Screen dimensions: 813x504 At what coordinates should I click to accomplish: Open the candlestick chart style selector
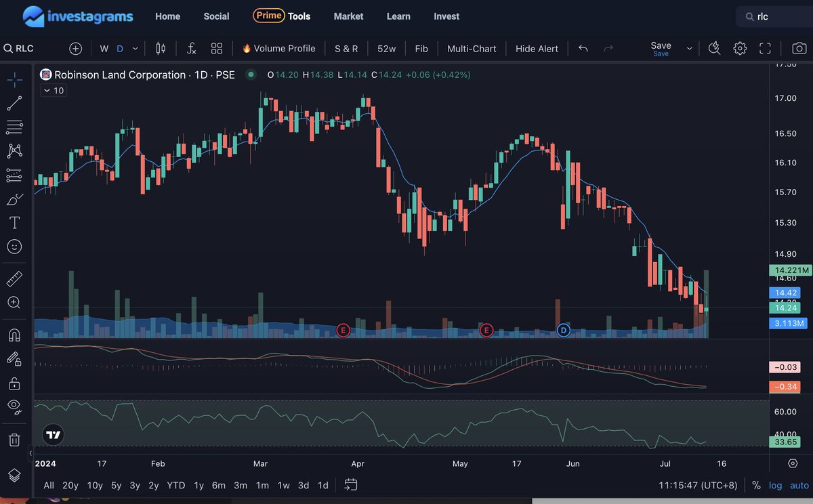(x=161, y=49)
